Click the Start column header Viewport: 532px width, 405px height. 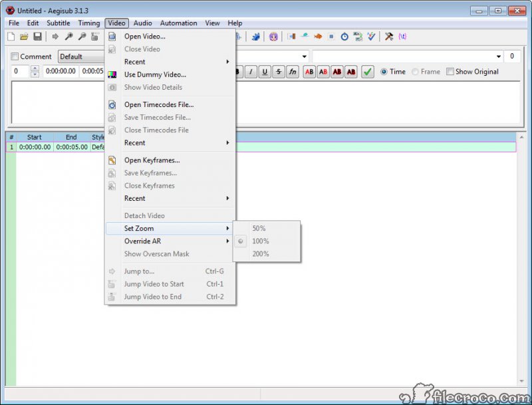point(35,137)
